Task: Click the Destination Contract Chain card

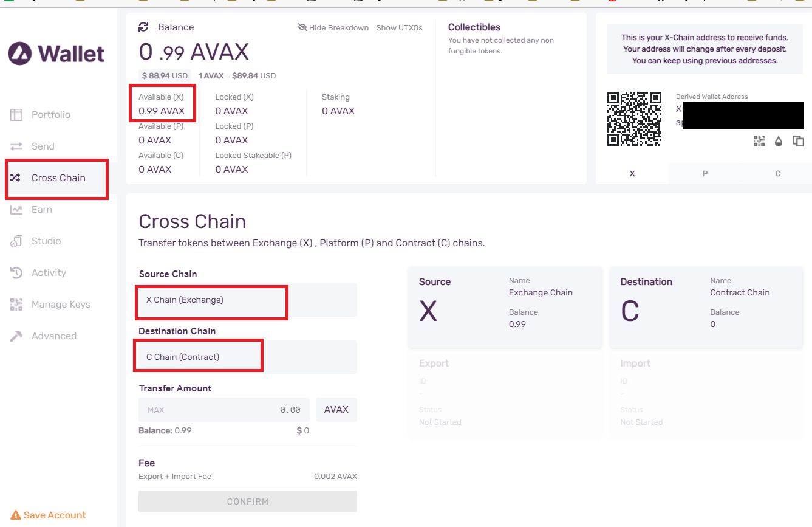Action: point(706,308)
